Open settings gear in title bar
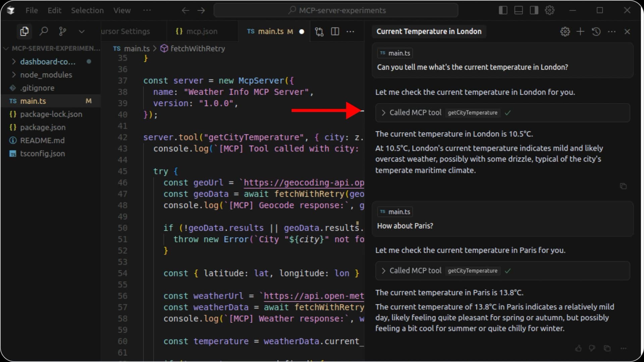This screenshot has height=362, width=644. click(x=549, y=10)
